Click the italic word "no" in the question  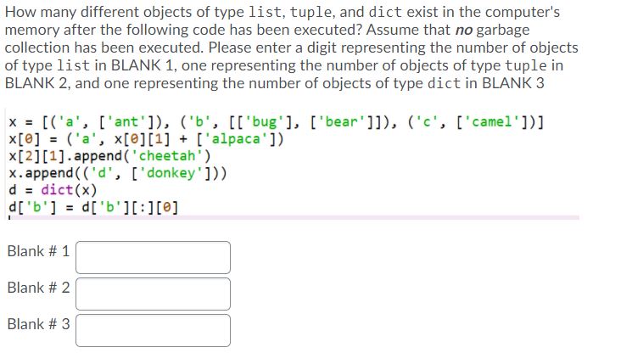(x=464, y=30)
